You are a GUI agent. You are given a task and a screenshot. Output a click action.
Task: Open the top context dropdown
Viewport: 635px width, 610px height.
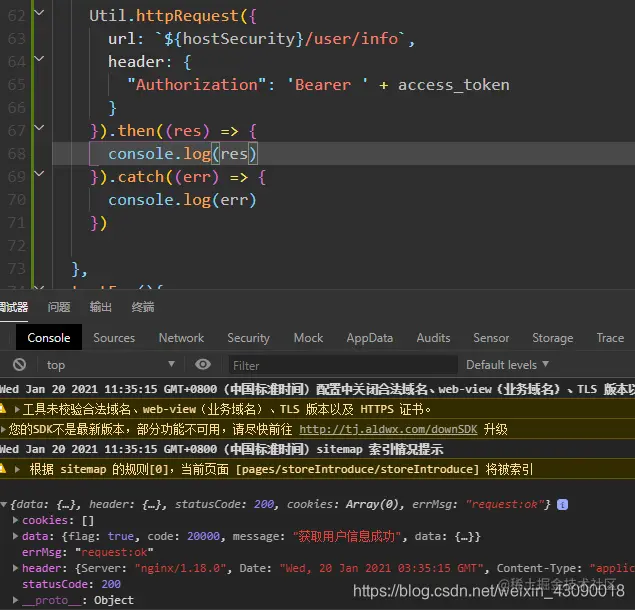click(x=111, y=365)
